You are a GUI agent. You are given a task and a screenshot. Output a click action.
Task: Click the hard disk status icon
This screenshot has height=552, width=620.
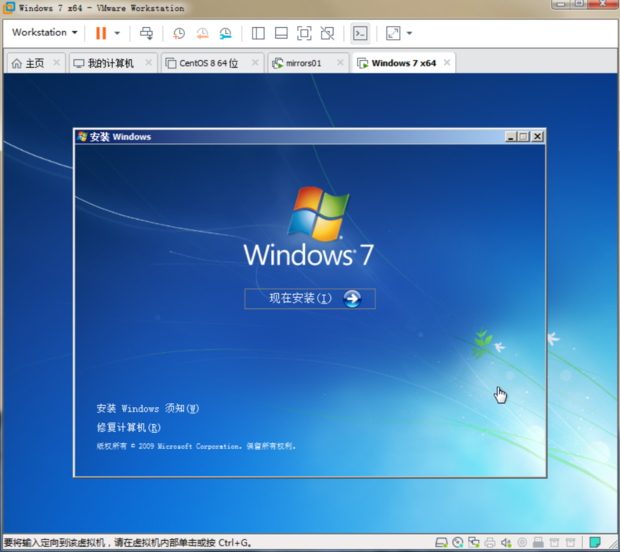[x=441, y=543]
